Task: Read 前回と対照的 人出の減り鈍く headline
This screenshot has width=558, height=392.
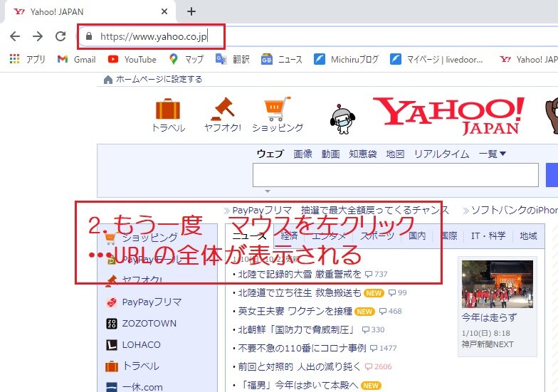Action: (299, 367)
